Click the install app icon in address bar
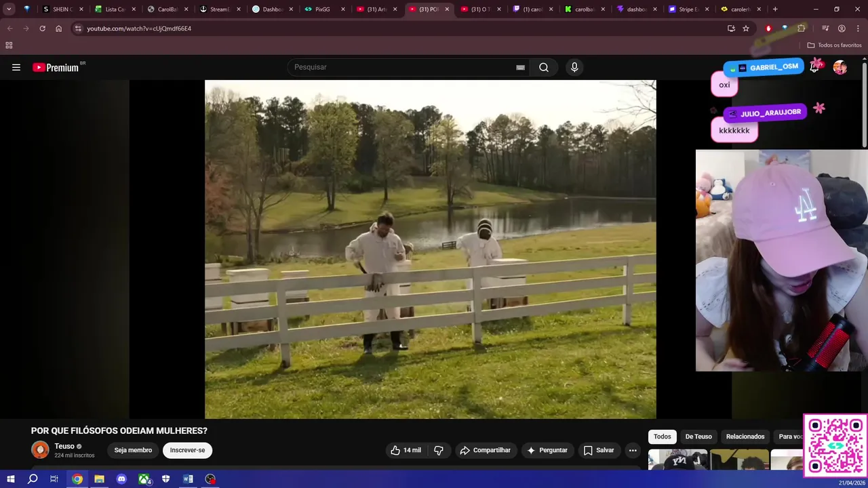Viewport: 868px width, 488px height. tap(731, 28)
